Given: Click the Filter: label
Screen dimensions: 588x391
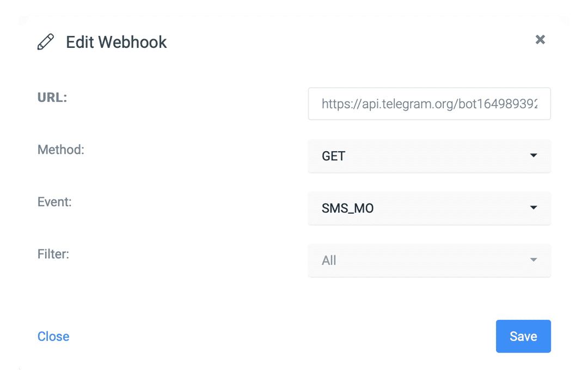Looking at the screenshot, I should [x=53, y=254].
